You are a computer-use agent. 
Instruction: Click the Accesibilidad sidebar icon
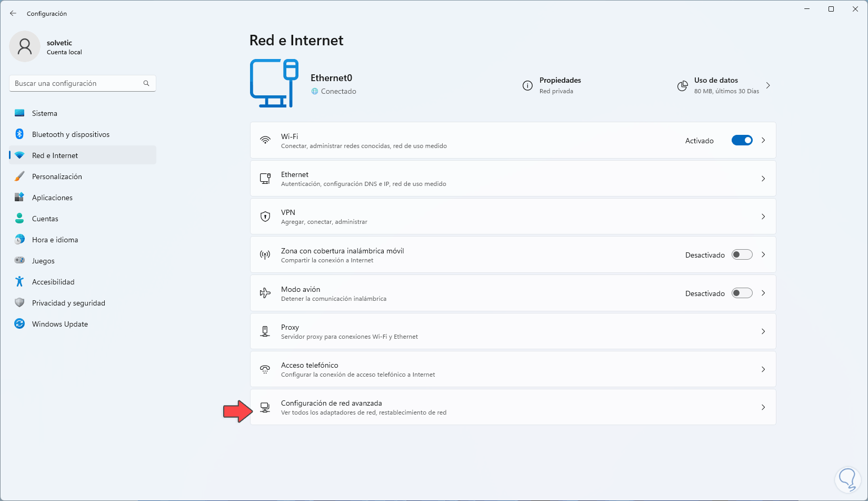[19, 282]
